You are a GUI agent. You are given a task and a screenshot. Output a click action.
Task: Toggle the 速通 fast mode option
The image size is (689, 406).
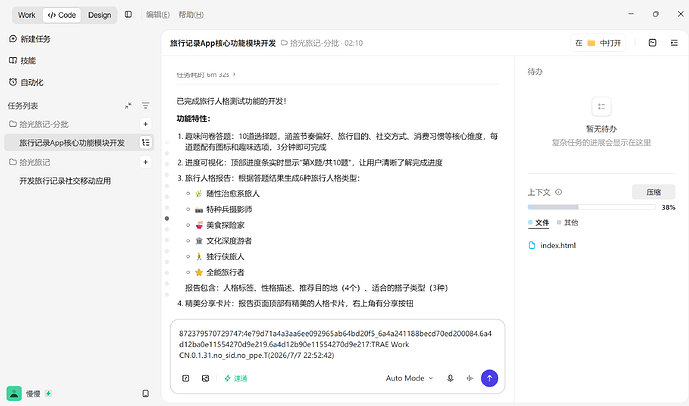click(236, 378)
